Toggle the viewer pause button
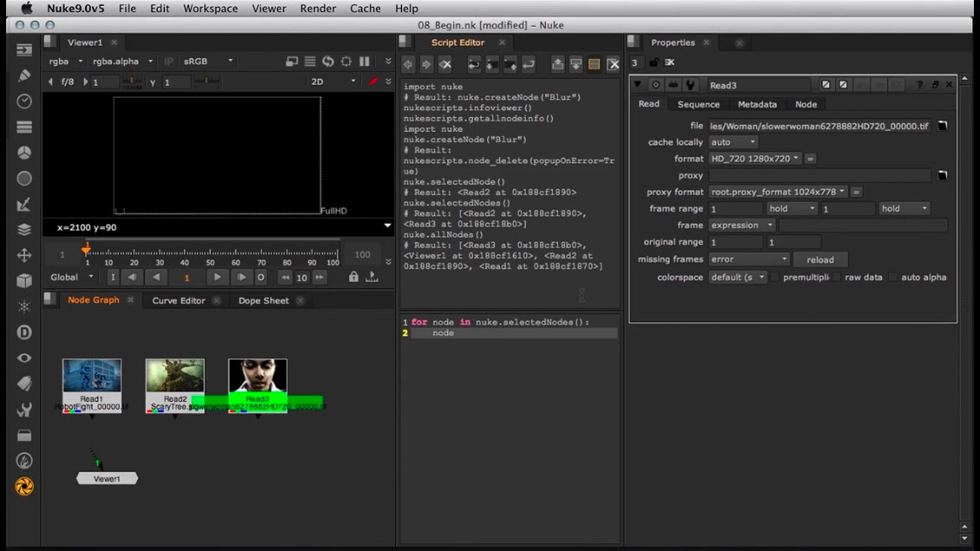 coord(365,62)
